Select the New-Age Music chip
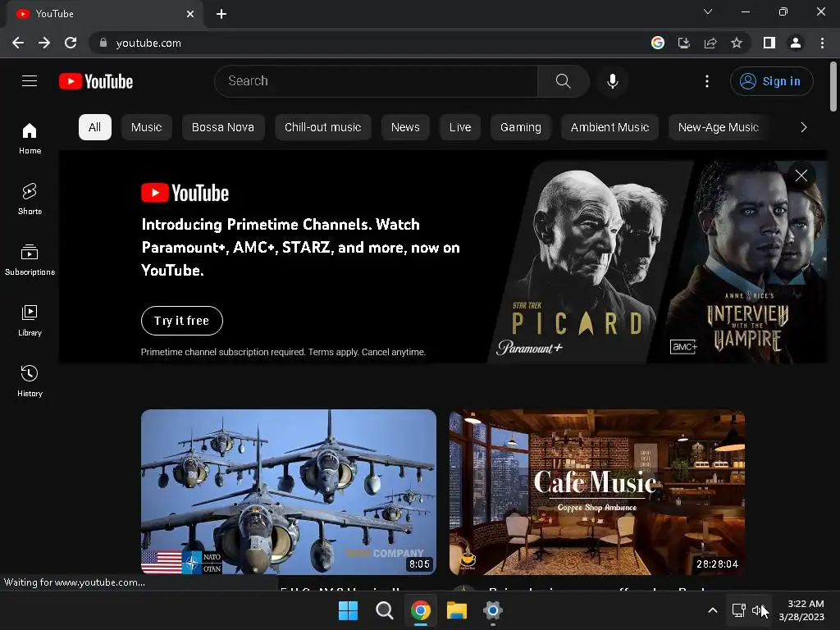This screenshot has width=840, height=630. point(719,127)
